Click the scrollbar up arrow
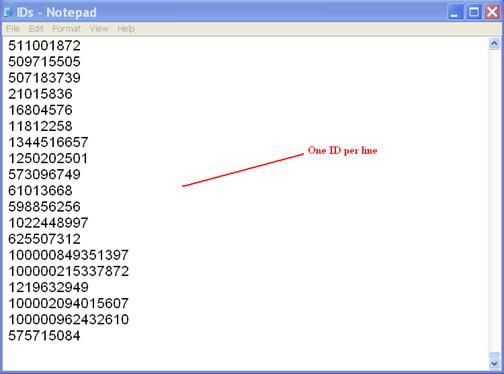The image size is (504, 374). click(494, 44)
